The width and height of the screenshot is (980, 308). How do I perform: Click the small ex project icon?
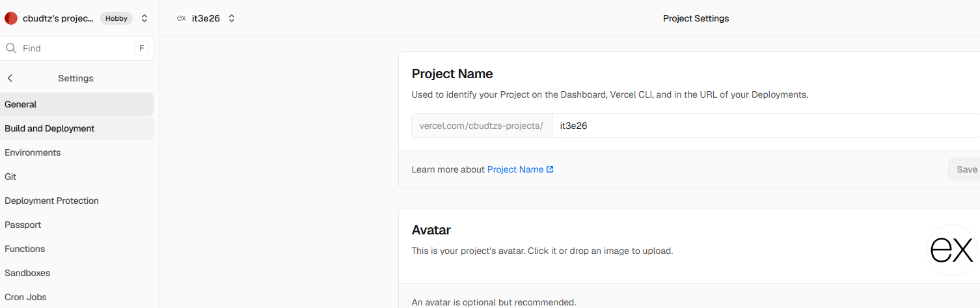pyautogui.click(x=182, y=18)
